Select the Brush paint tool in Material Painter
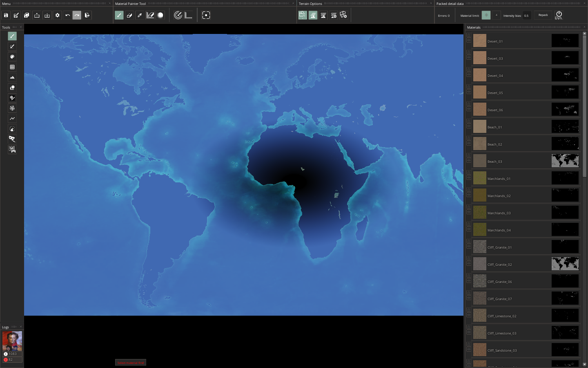Screen dimensions: 588x368 (119, 15)
